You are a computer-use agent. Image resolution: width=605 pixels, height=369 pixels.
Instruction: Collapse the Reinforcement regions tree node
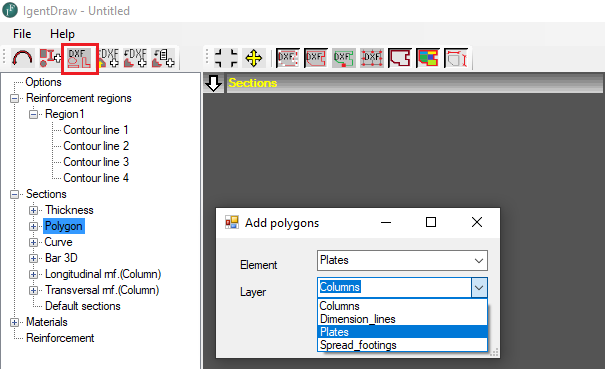(14, 98)
